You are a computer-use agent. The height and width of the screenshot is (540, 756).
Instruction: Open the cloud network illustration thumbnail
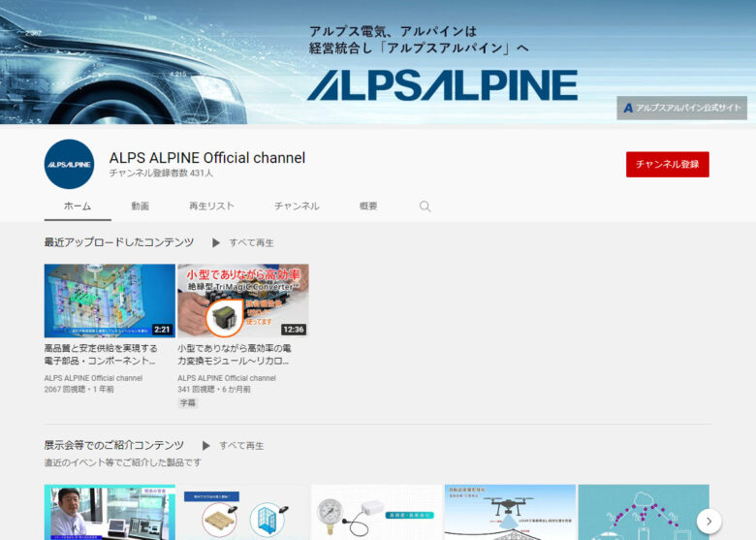[644, 512]
